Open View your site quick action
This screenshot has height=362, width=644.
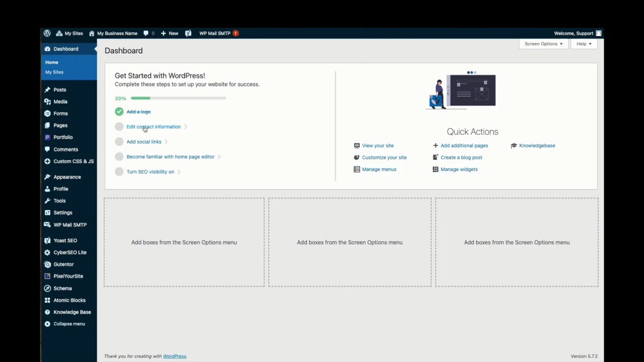pos(378,145)
